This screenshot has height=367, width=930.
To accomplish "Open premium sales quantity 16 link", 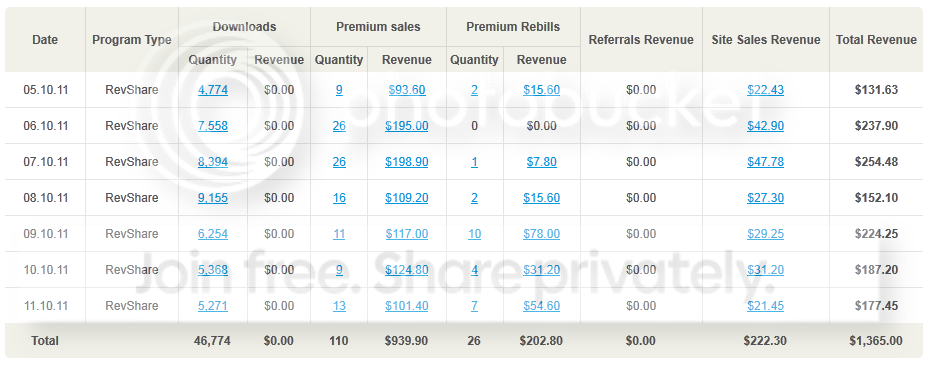I will [x=339, y=198].
